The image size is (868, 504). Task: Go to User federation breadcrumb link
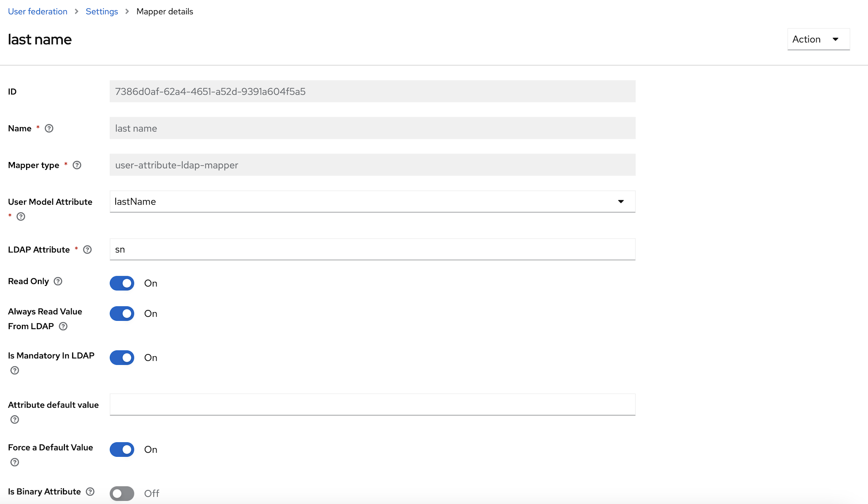tap(37, 11)
